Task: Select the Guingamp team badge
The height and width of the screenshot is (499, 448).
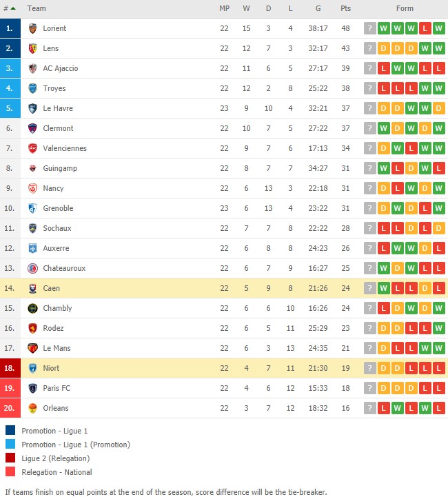Action: 32,168
